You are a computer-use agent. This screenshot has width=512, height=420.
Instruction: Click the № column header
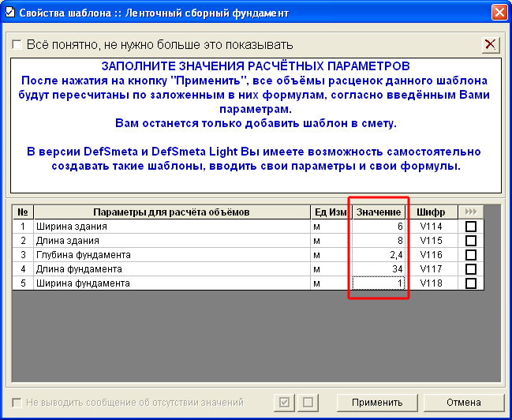pyautogui.click(x=23, y=212)
